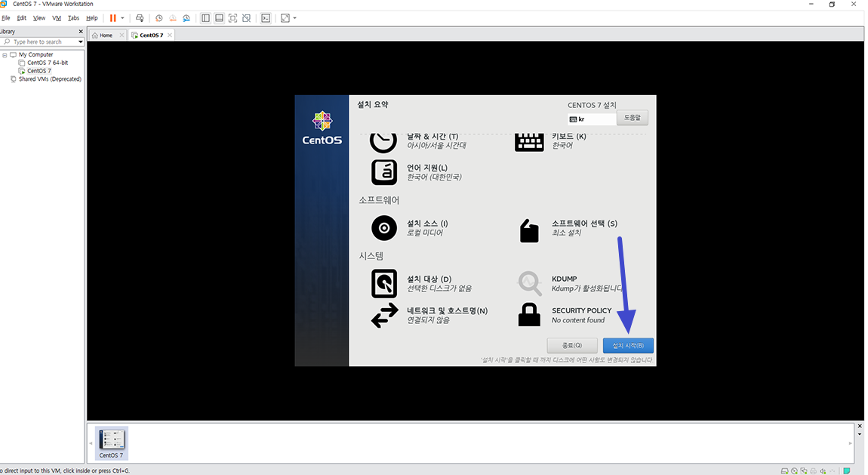Click Send Ctrl+Alt+Del toolbar icon
This screenshot has height=475, width=868.
point(140,18)
